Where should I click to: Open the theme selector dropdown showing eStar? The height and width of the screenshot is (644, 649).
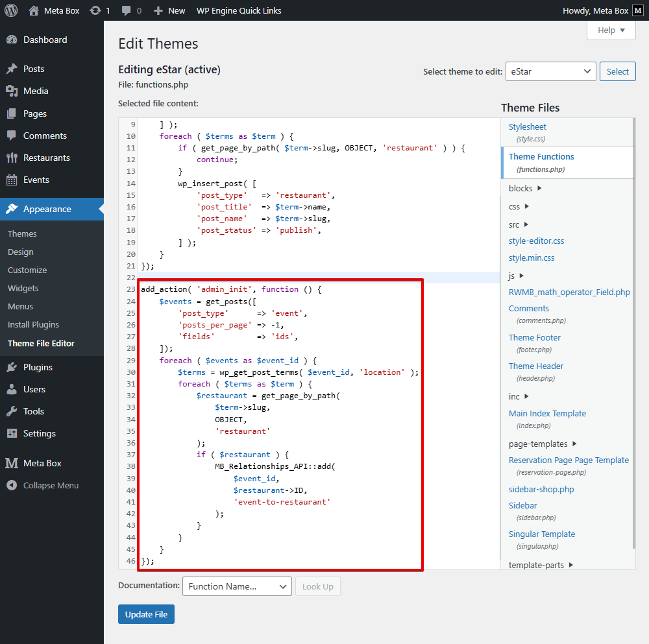[550, 71]
